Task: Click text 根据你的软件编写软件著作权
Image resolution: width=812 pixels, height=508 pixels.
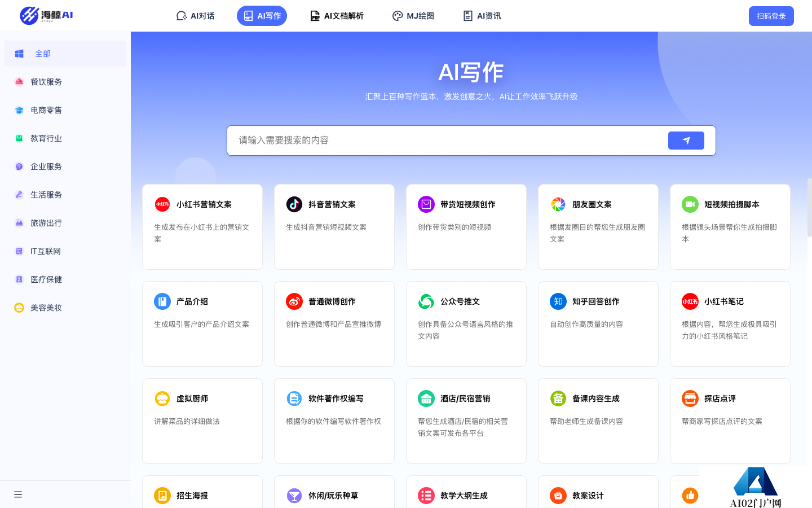Action: coord(334,421)
